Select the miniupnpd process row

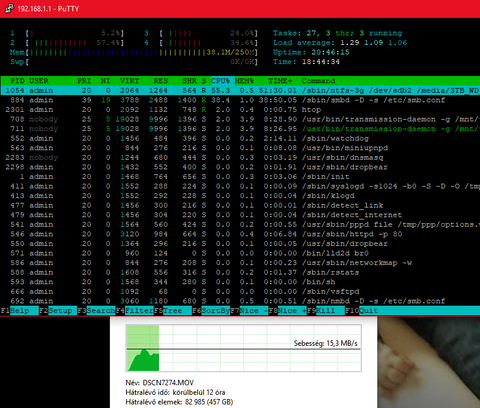point(240,148)
